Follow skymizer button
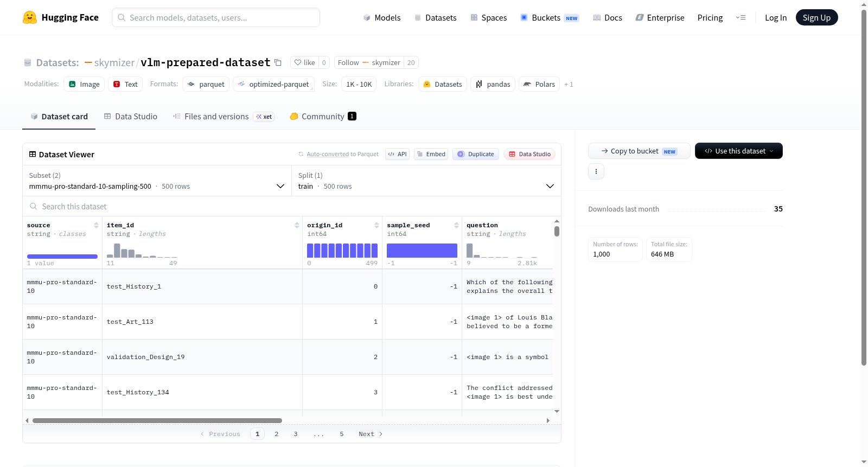This screenshot has width=868, height=467. 369,62
